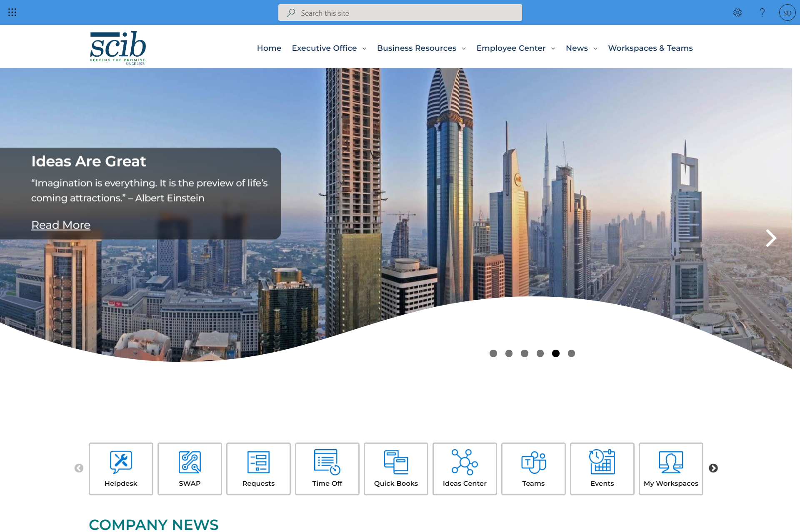This screenshot has width=800, height=532.
Task: Open the Helpdesk quick link tile
Action: click(x=121, y=468)
